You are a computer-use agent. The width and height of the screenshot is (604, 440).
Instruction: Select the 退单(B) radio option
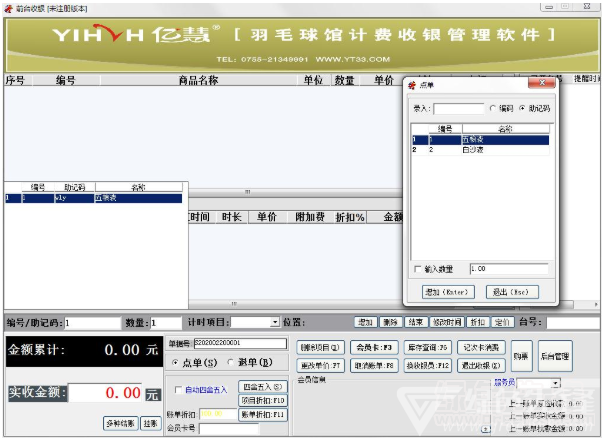pos(230,362)
